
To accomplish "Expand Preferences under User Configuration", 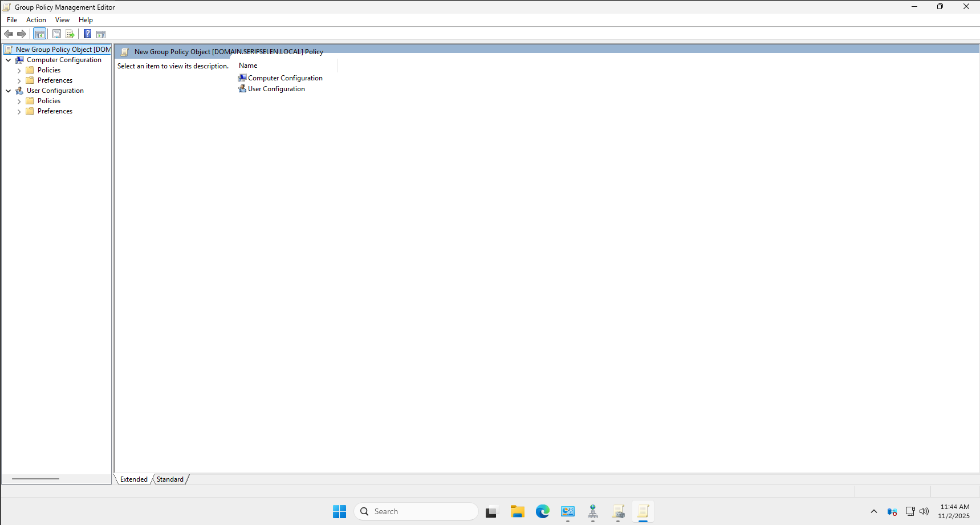I will coord(19,112).
